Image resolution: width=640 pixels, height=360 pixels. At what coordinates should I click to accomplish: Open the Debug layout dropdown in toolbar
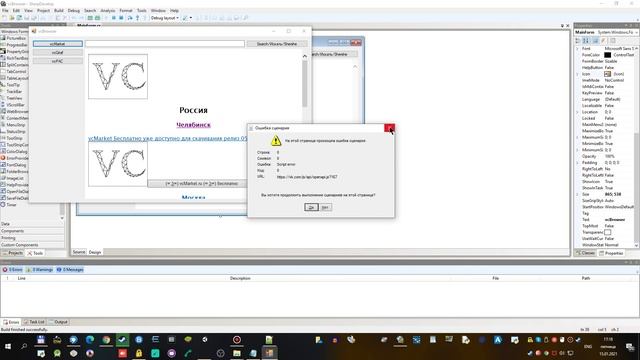point(164,18)
